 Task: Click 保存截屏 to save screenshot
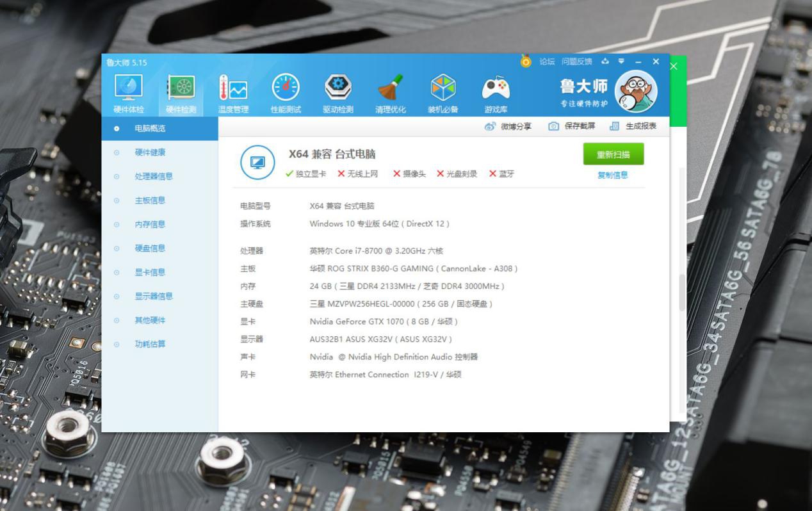pyautogui.click(x=572, y=126)
